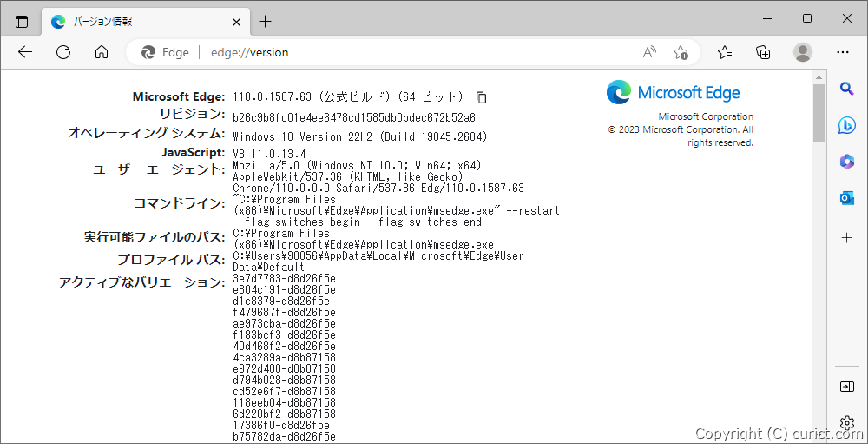Screen dimensions: 868x444
Task: Click variation 17386f0-d8d26f5e
Action: click(281, 425)
